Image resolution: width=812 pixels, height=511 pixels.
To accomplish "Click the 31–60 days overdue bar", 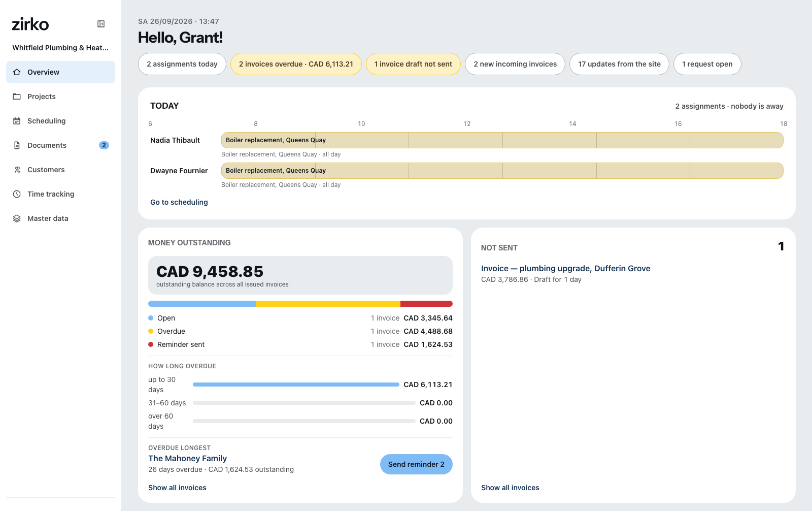I will click(x=304, y=403).
